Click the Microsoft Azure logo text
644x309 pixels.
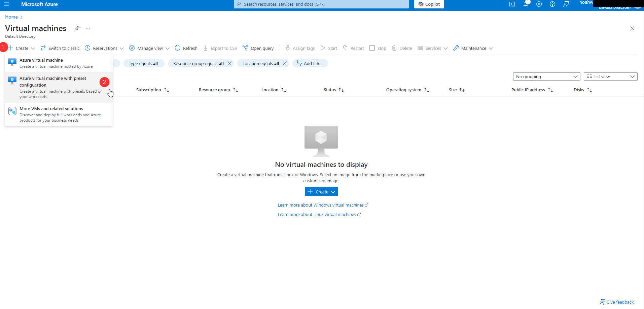click(x=39, y=4)
